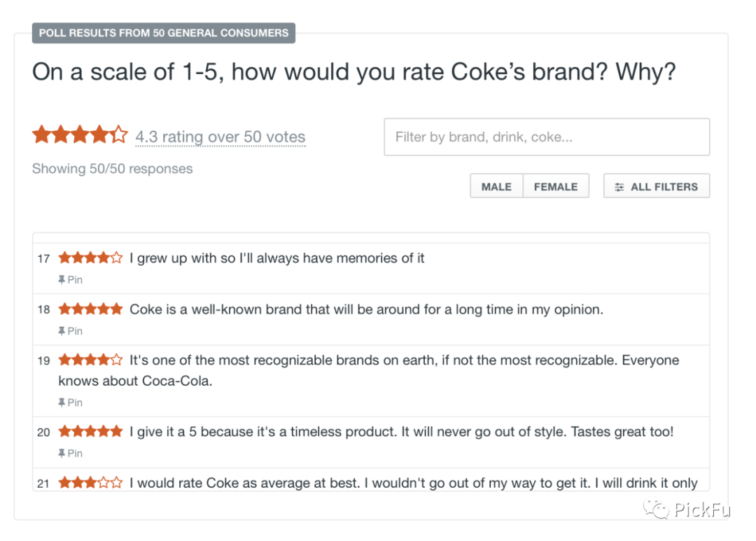Select response 20 text about timeless product
756x541 pixels.
[401, 432]
